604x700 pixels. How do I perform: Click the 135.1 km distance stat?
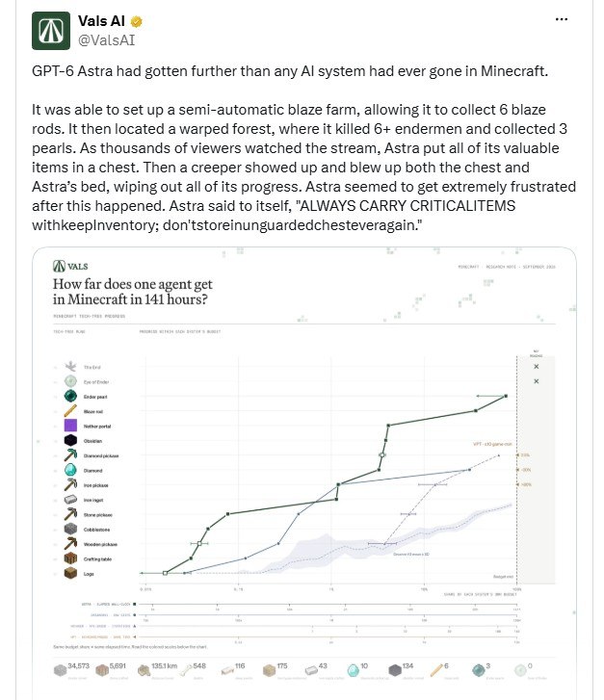coord(157,669)
